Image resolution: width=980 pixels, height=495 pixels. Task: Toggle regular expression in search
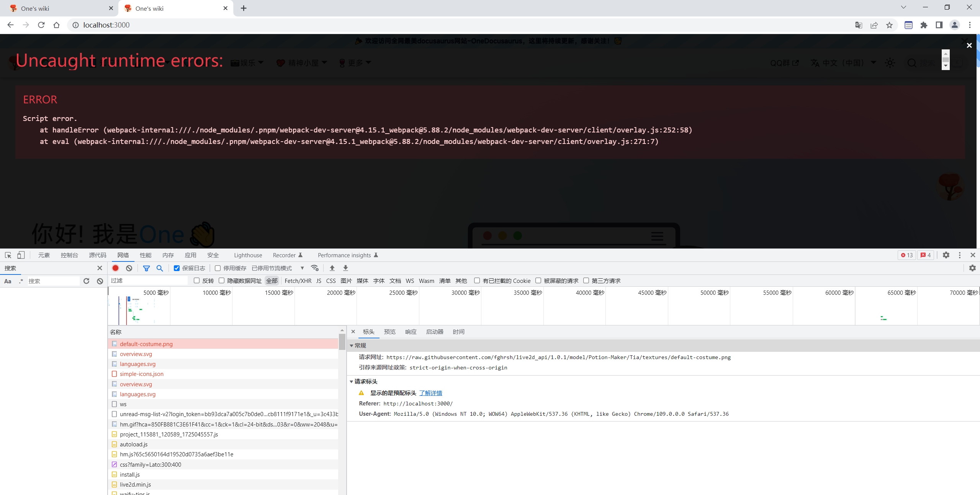[21, 281]
